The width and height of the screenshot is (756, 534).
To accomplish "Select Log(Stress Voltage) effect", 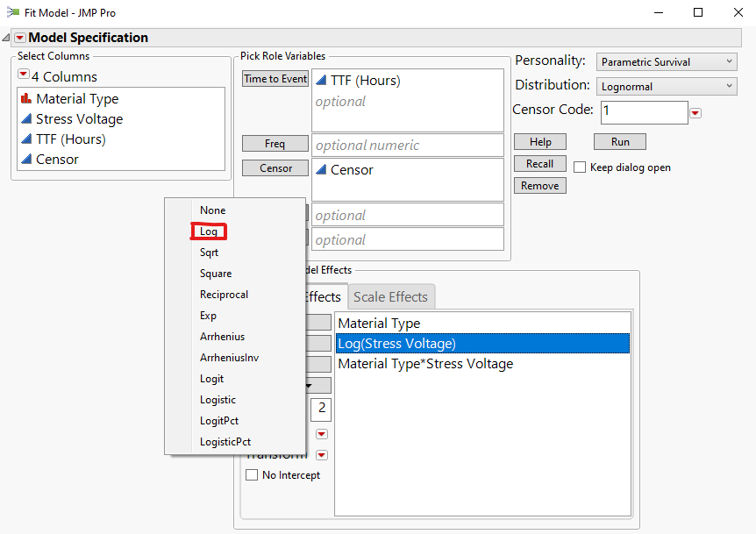I will 482,343.
